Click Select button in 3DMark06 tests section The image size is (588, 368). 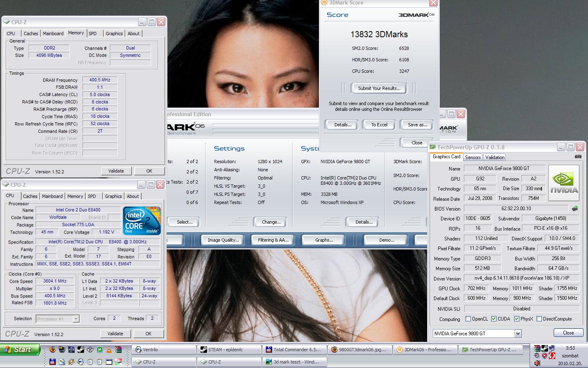pyautogui.click(x=185, y=222)
